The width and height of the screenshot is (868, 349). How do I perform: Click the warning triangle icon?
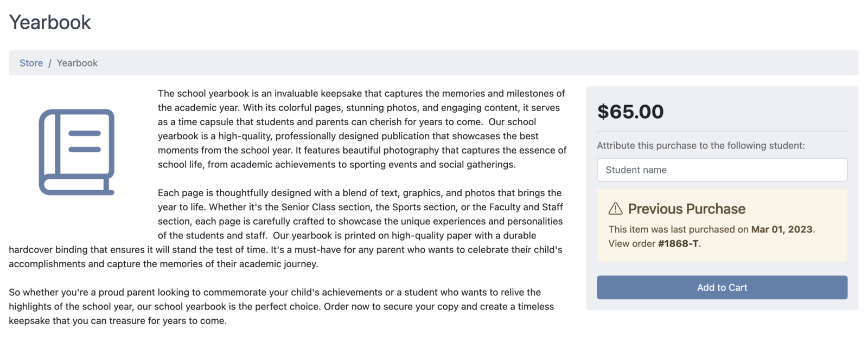615,209
